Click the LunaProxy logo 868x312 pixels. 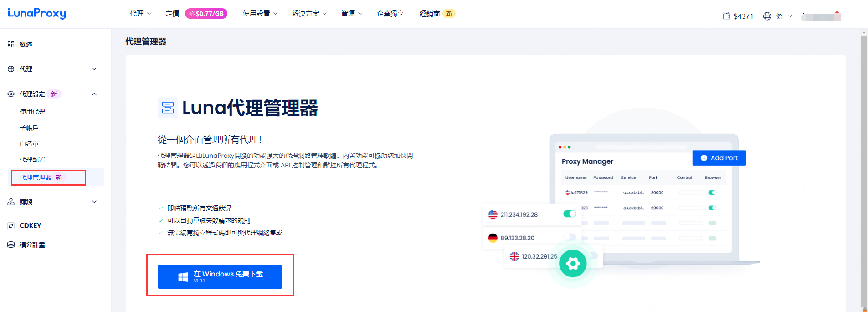[x=37, y=13]
